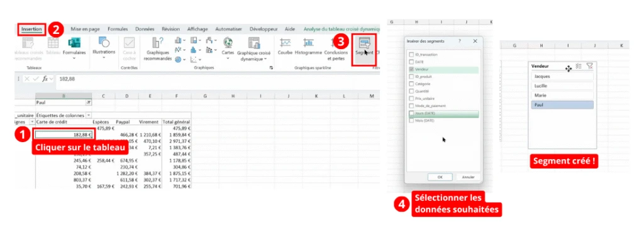Expand the Formulaires dropdown arrow
Viewport: 644px width, 234px height.
pyautogui.click(x=74, y=58)
